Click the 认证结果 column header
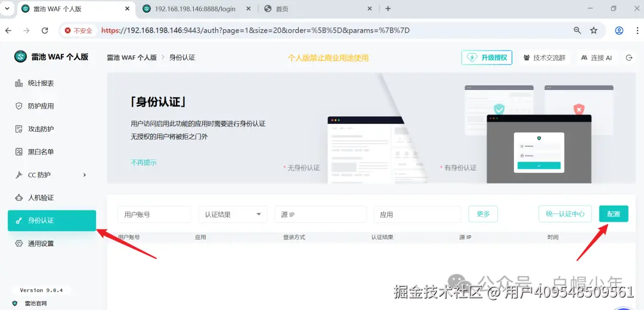 click(382, 237)
